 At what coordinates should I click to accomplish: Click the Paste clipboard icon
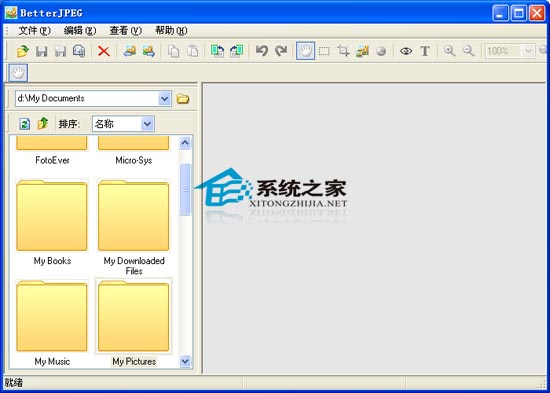pos(193,51)
